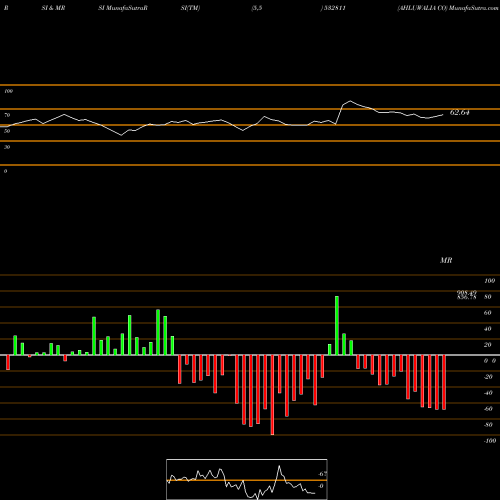Click the longest red MR histogram bar
Image resolution: width=500 pixels, height=500 pixels.
[x=272, y=395]
